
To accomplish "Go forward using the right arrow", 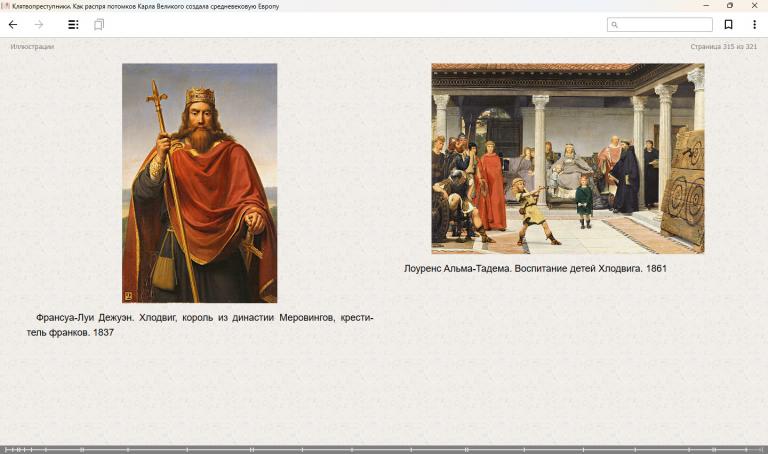I will [x=39, y=24].
